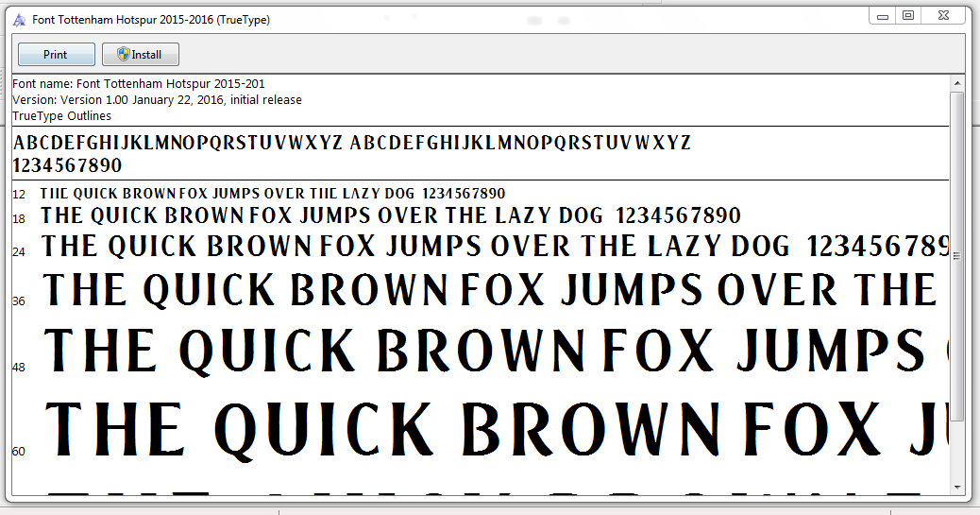980x515 pixels.
Task: Click the Install button
Action: [x=141, y=55]
